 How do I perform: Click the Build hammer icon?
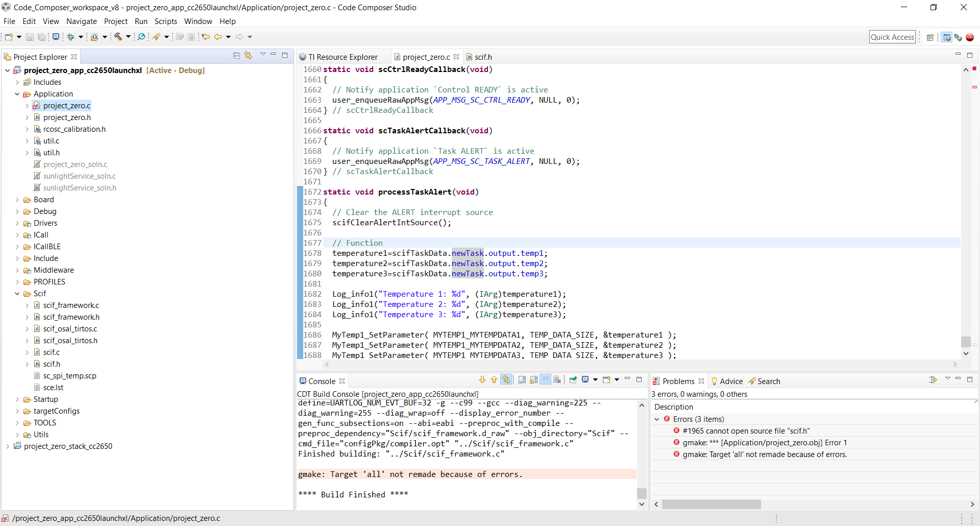(x=118, y=37)
